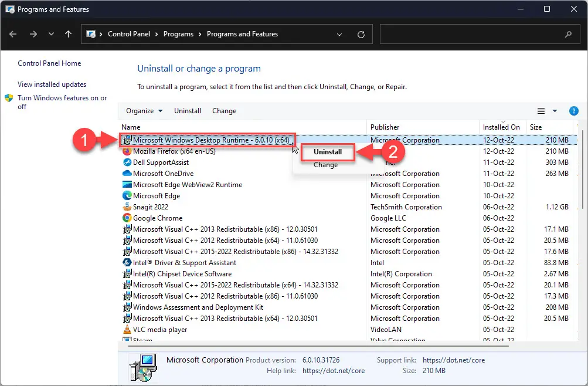
Task: Select the VLC media player cone icon
Action: [x=127, y=329]
